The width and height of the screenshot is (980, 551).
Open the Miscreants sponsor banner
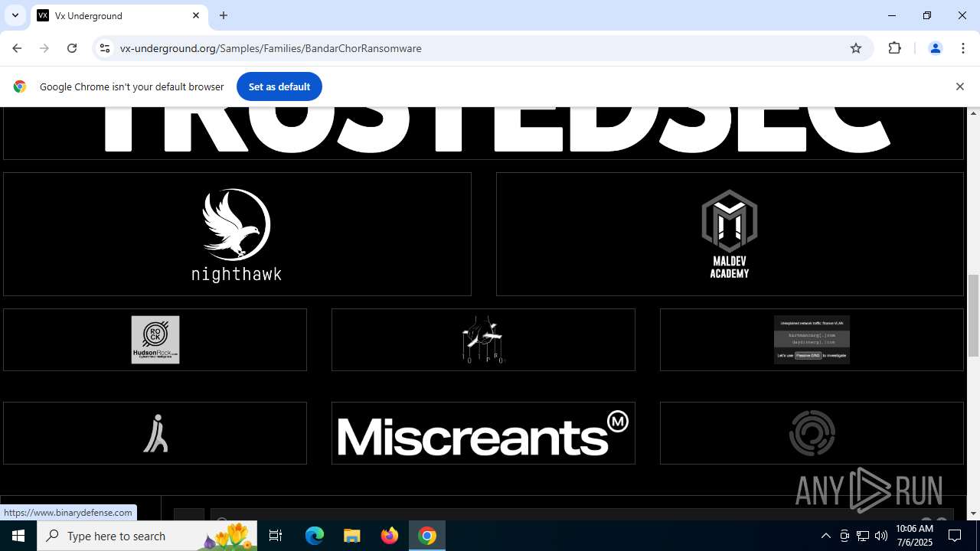pos(483,433)
